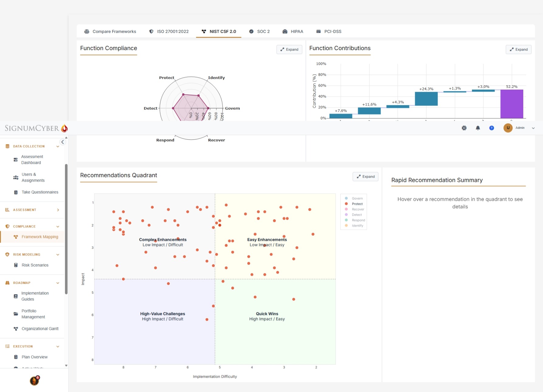Click the flame assistant icon at bottom
The image size is (543, 392).
pyautogui.click(x=35, y=380)
